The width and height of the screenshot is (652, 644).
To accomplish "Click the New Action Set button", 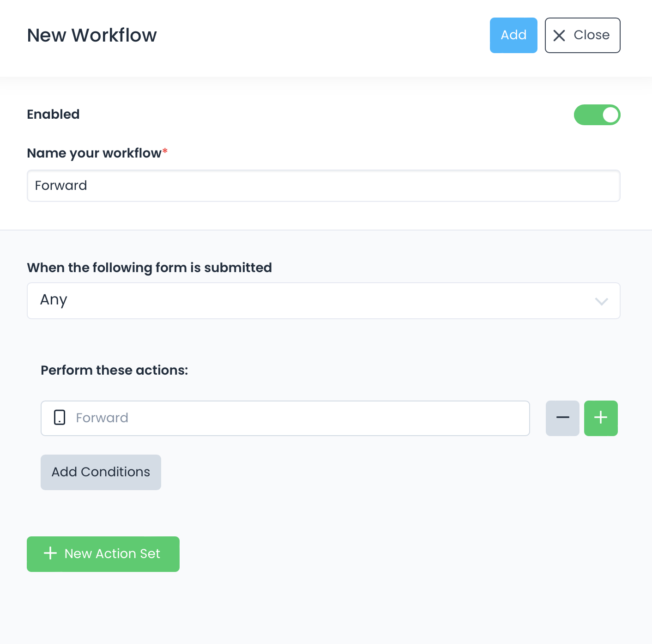I will pos(103,553).
